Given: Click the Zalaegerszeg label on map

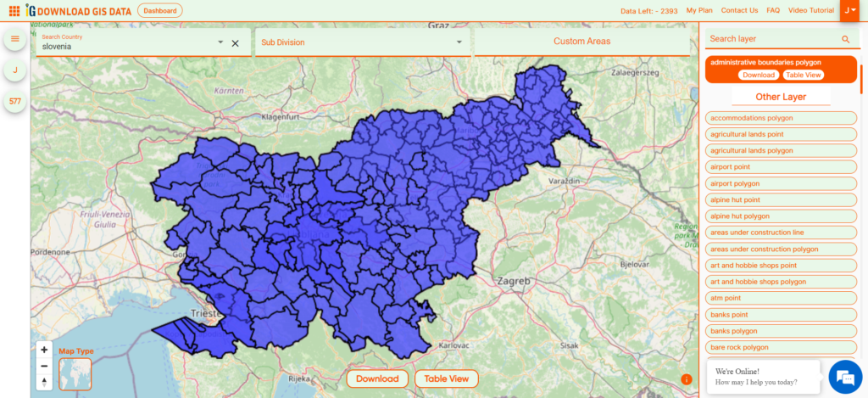Looking at the screenshot, I should 634,73.
